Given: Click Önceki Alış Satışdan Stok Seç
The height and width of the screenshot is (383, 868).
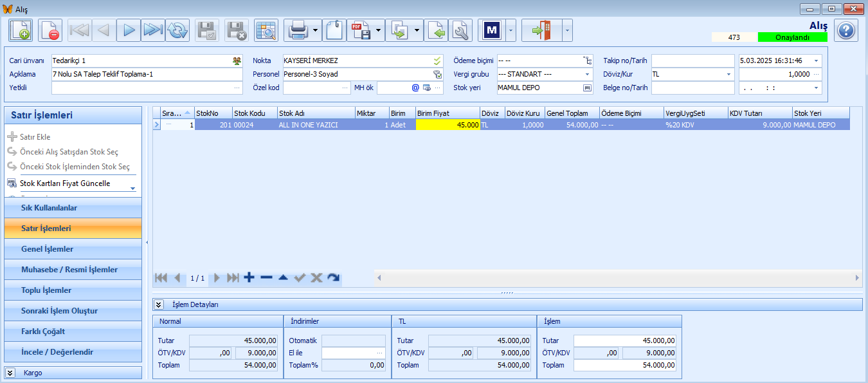Looking at the screenshot, I should coord(69,152).
